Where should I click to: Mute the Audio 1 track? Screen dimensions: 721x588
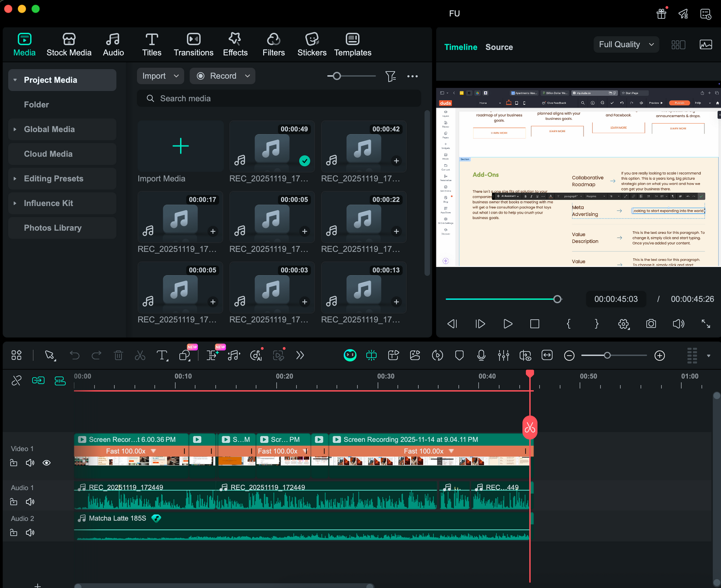click(30, 501)
